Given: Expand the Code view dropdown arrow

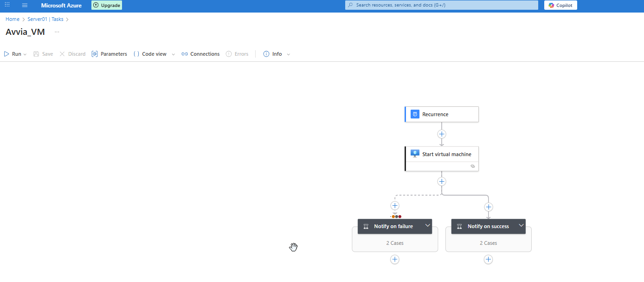Looking at the screenshot, I should point(173,54).
